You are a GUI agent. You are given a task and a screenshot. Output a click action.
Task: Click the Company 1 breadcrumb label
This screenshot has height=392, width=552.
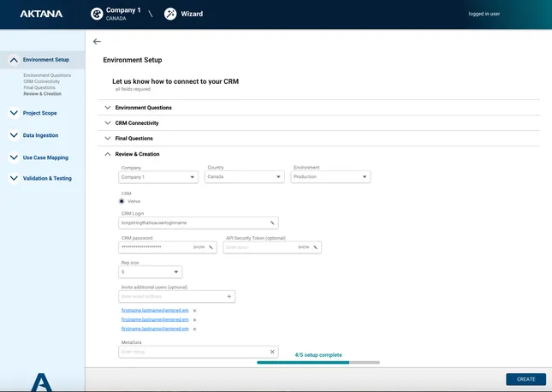[123, 10]
